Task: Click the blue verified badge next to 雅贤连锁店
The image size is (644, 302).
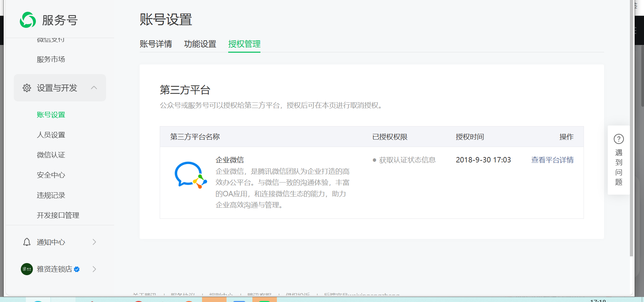Action: pyautogui.click(x=77, y=269)
